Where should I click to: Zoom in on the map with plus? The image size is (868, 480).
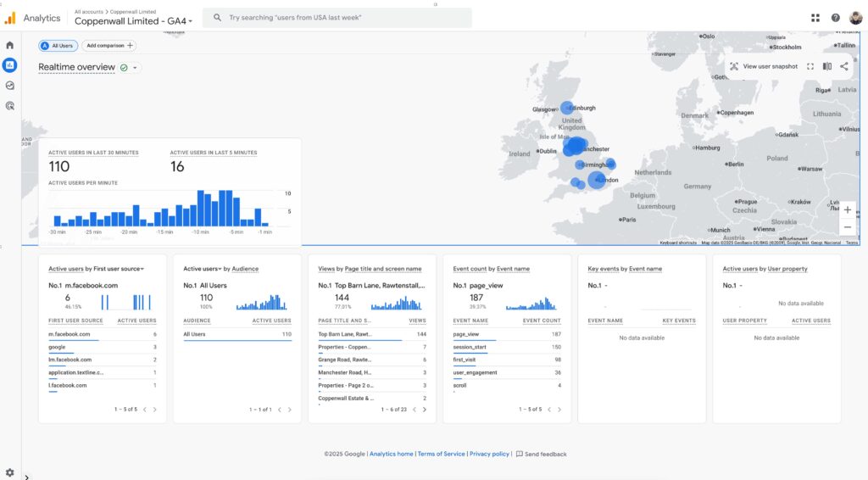point(847,209)
